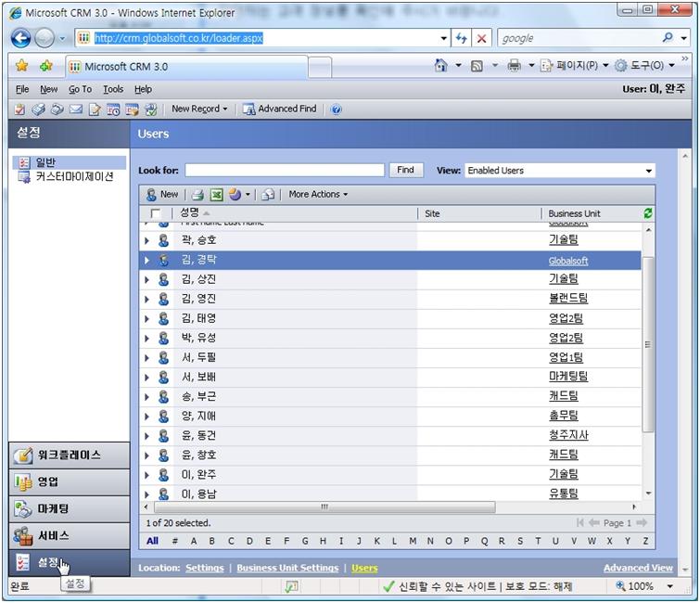This screenshot has height=603, width=700.
Task: Click the status bar popup blocker icon
Action: tap(291, 586)
